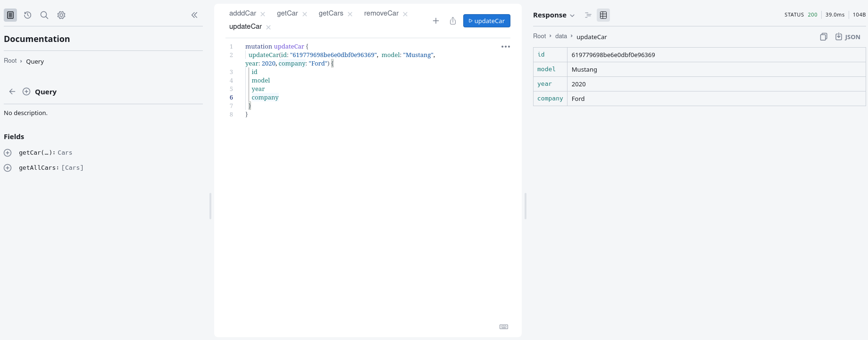
Task: Share the operation via share icon
Action: [453, 21]
